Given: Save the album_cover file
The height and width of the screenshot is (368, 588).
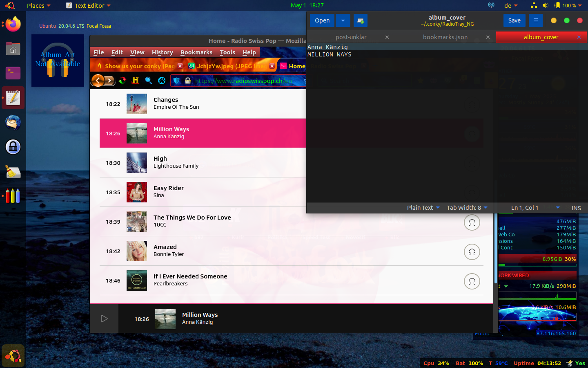Looking at the screenshot, I should pyautogui.click(x=514, y=20).
